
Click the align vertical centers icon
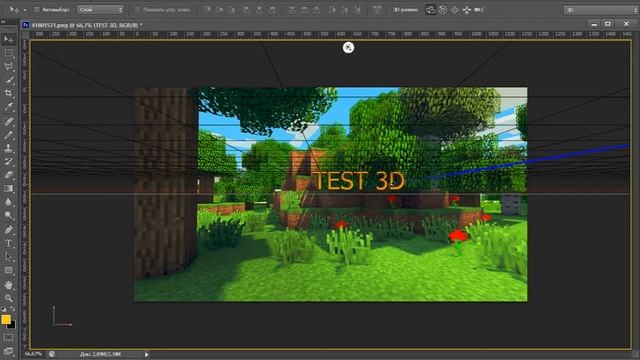[x=220, y=10]
